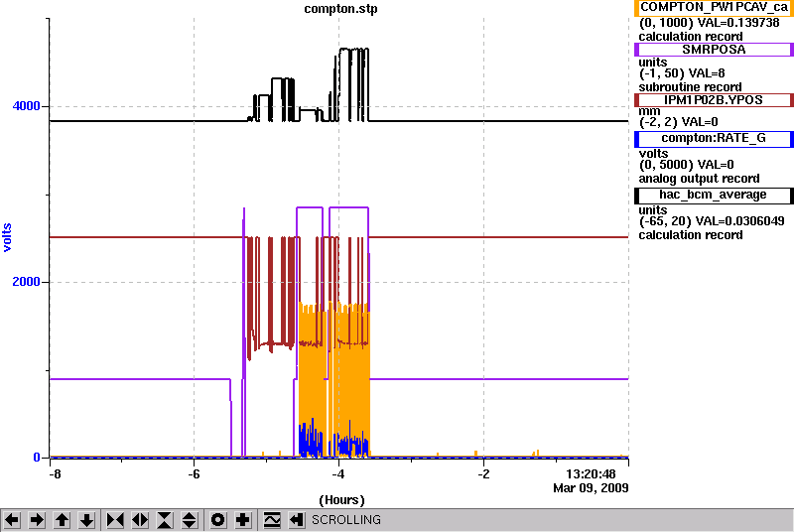
Task: Click the (-65, 20) VAL=0.0306049 readout
Action: (x=712, y=221)
